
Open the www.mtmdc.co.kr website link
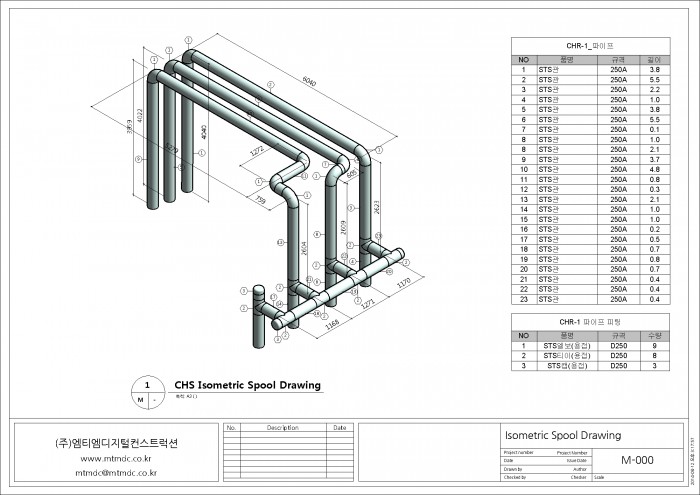click(x=112, y=459)
